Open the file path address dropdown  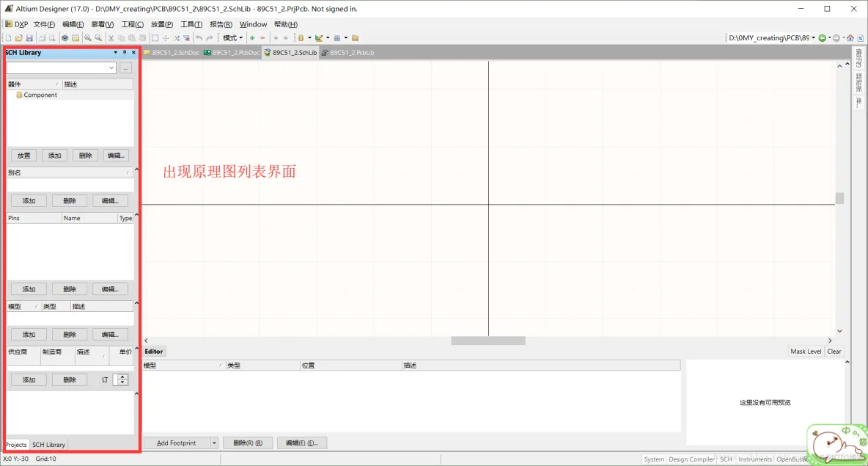(813, 38)
